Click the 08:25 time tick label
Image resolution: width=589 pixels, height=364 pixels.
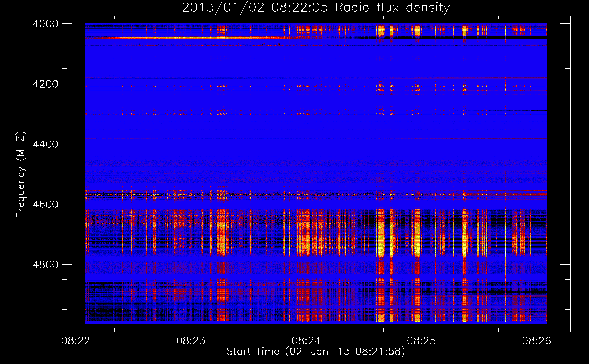(421, 341)
